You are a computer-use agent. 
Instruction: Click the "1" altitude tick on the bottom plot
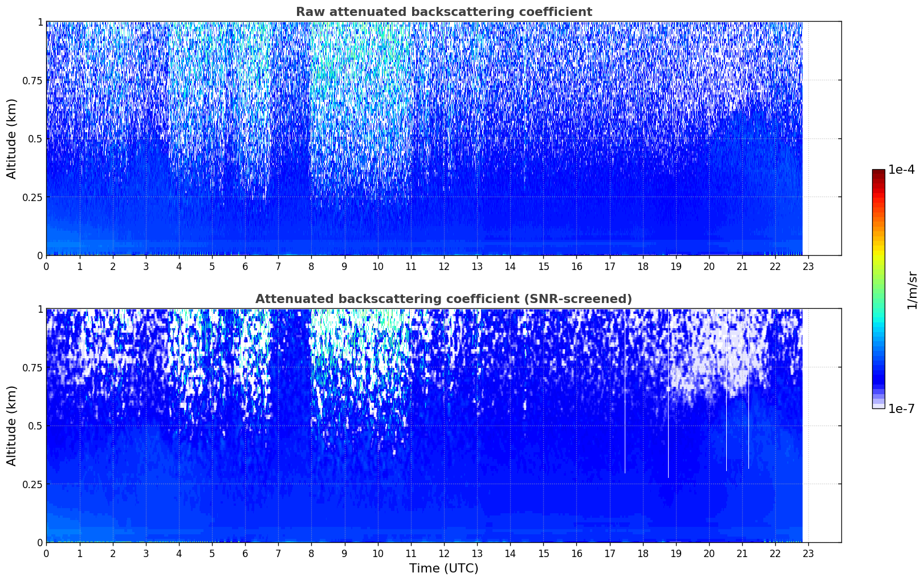pos(40,309)
